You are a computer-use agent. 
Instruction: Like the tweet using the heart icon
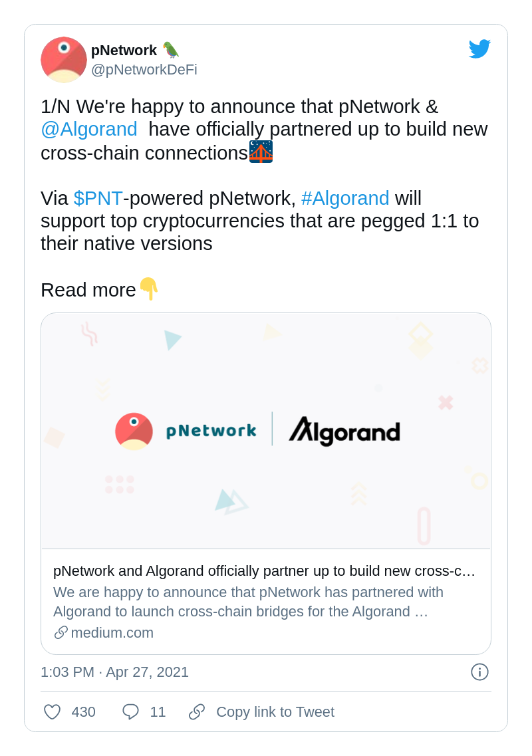(x=52, y=711)
